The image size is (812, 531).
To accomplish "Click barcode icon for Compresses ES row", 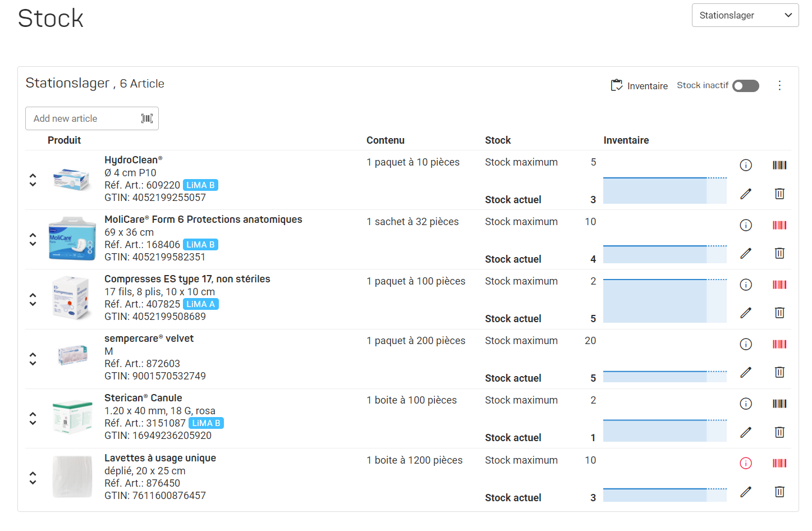I will coord(779,285).
